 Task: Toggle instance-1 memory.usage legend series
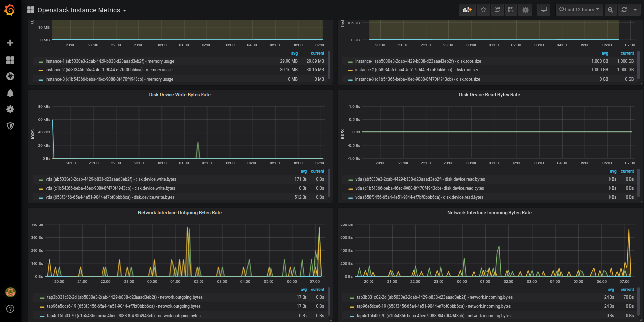109,61
